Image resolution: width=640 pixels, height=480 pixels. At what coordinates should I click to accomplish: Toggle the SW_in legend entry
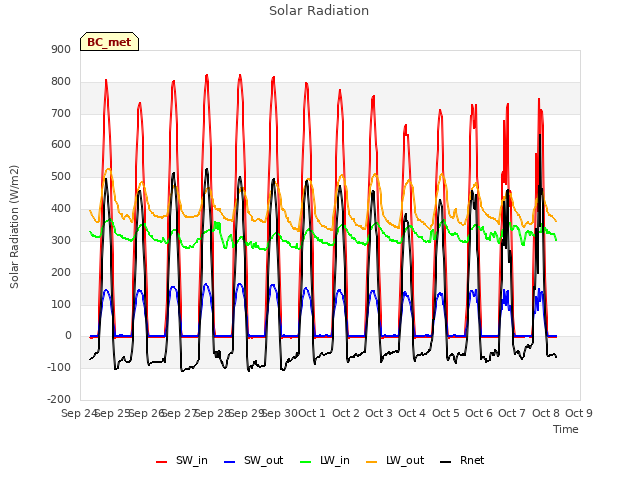[x=182, y=461]
